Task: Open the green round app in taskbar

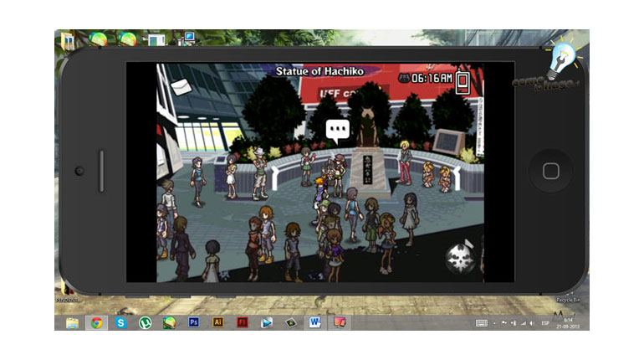Action: [x=169, y=323]
